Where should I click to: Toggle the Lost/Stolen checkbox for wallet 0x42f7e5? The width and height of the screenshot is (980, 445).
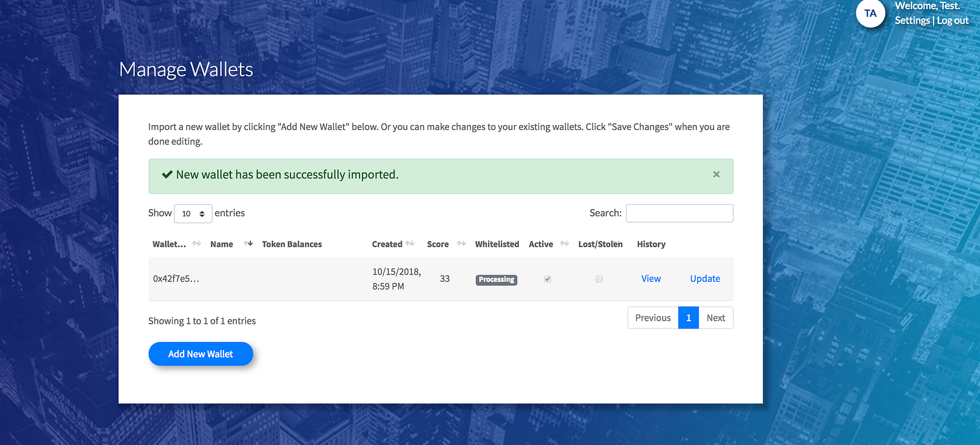(599, 279)
